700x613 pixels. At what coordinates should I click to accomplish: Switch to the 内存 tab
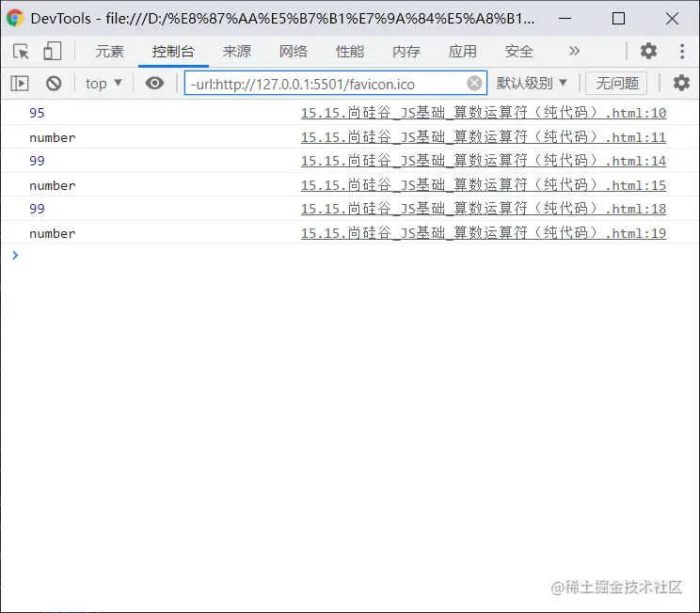(406, 52)
